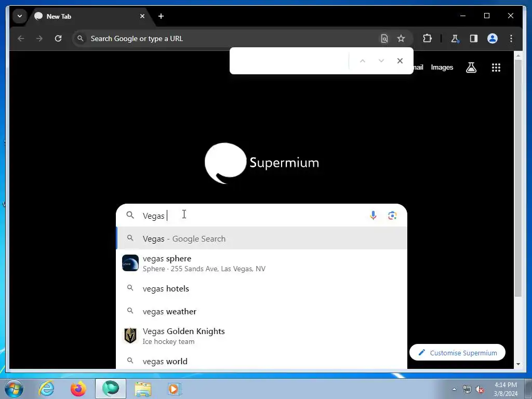Viewport: 532px width, 399px height.
Task: Launch Firefox from taskbar
Action: (78, 389)
